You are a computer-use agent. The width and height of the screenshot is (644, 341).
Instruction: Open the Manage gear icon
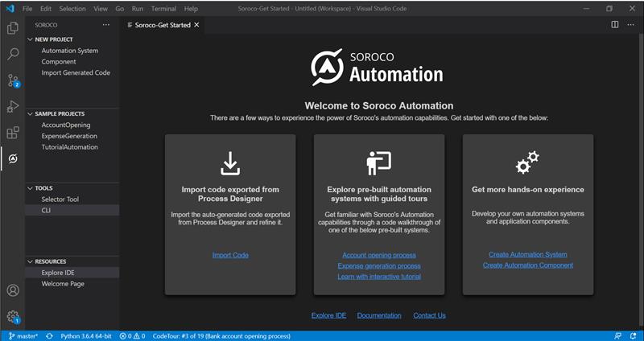[x=13, y=316]
